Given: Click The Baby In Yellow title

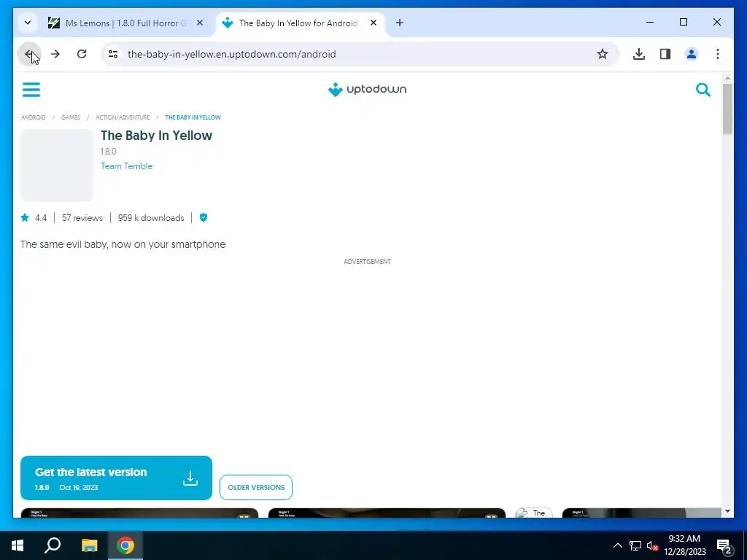Looking at the screenshot, I should [156, 135].
